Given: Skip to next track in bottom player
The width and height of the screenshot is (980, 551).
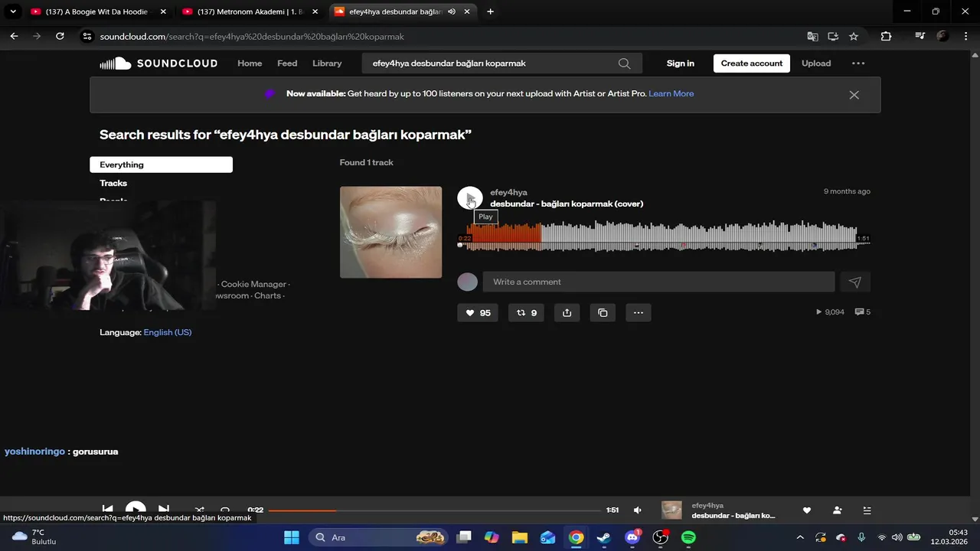Looking at the screenshot, I should [x=164, y=510].
